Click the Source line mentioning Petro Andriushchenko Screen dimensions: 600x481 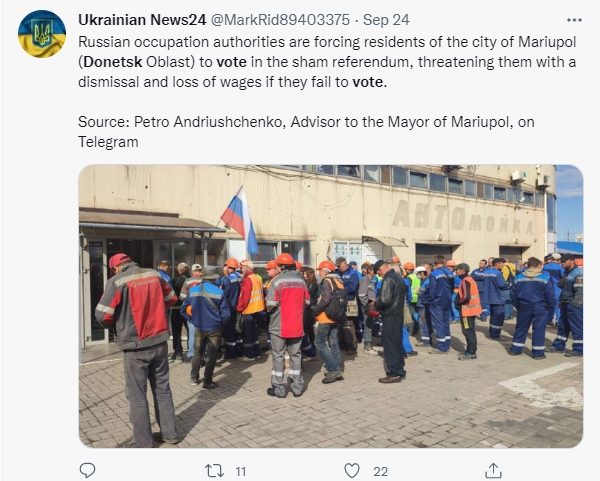[x=306, y=132]
